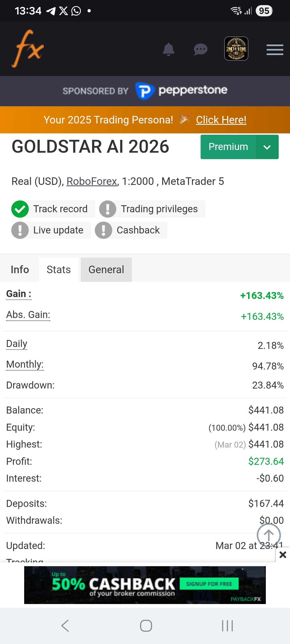Expand the Premium dropdown arrow
The image size is (290, 644).
coord(267,147)
